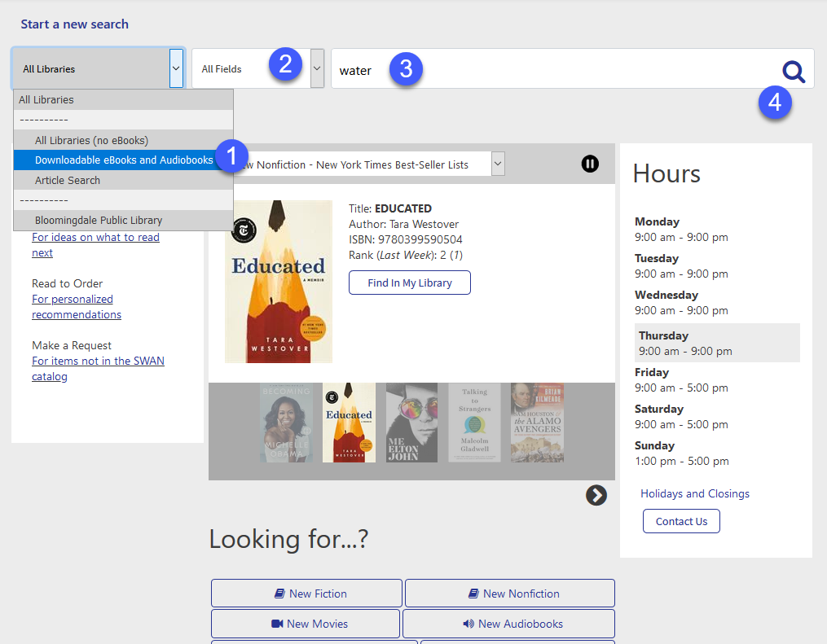Select All Libraries option in list
The width and height of the screenshot is (827, 644).
123,99
